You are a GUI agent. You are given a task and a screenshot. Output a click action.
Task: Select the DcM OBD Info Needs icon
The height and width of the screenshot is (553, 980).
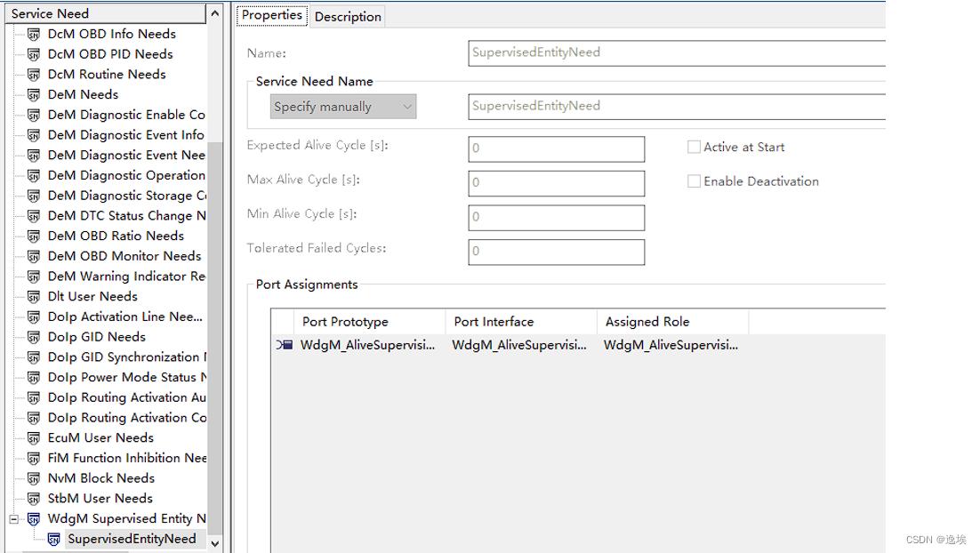[33, 33]
